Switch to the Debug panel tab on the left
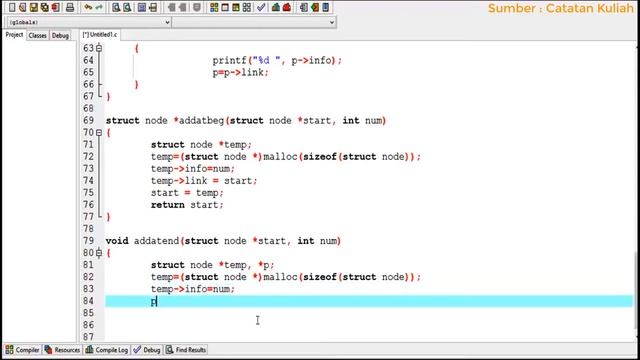Viewport: 640px width, 360px height. [x=60, y=36]
